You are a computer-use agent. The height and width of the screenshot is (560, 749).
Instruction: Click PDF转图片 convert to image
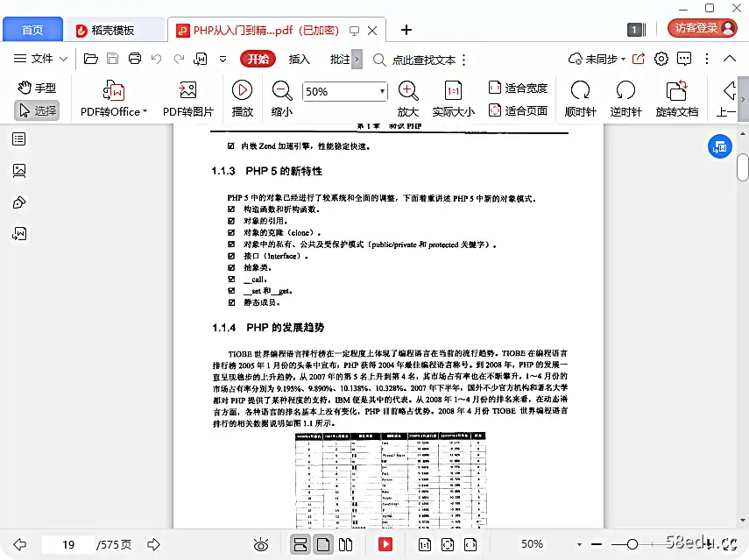[187, 99]
